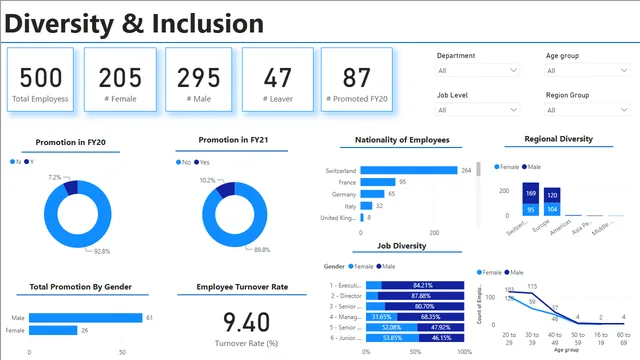640x360 pixels.
Task: Open the Region Group filter dropdown
Action: click(587, 110)
